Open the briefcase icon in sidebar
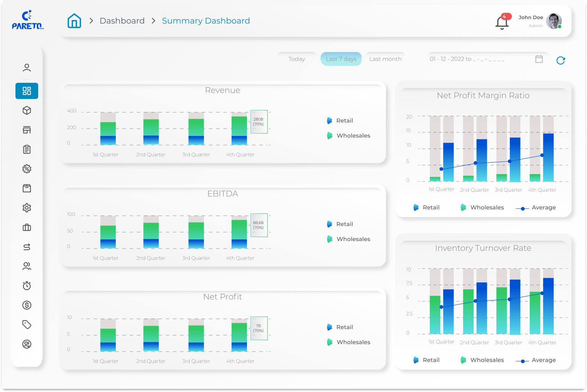The height and width of the screenshot is (392, 587). pyautogui.click(x=27, y=227)
